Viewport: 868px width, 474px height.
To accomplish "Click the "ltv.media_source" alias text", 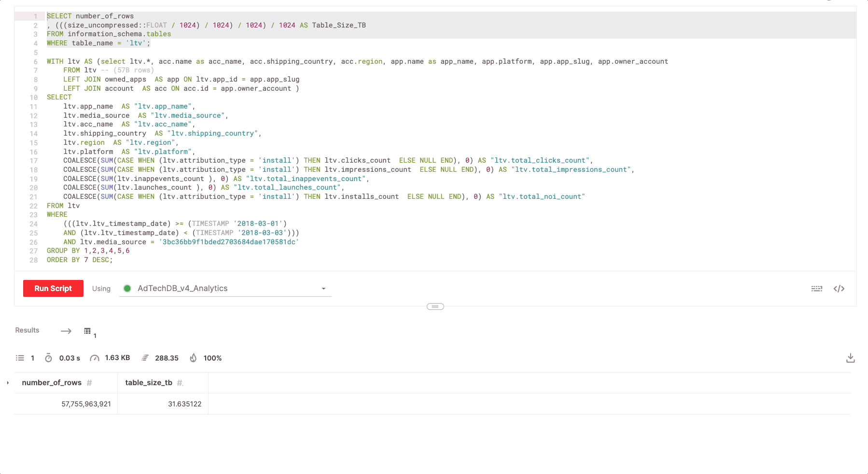I will point(187,115).
